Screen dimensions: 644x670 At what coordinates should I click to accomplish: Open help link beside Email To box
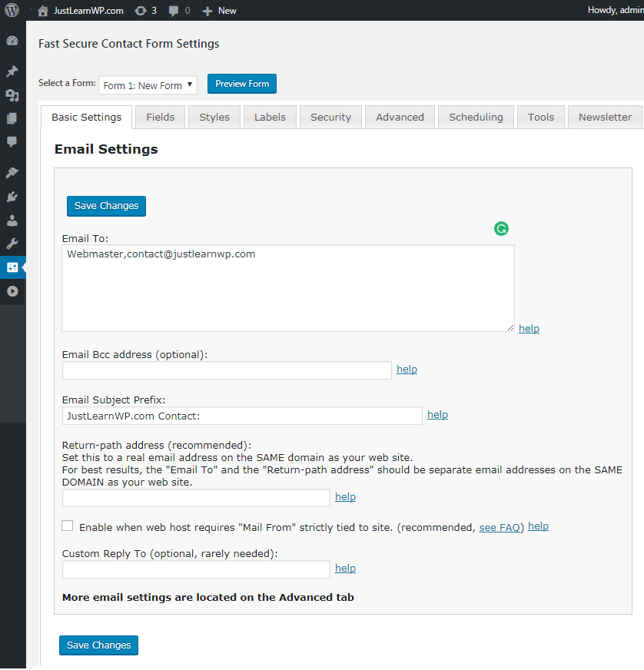(529, 329)
